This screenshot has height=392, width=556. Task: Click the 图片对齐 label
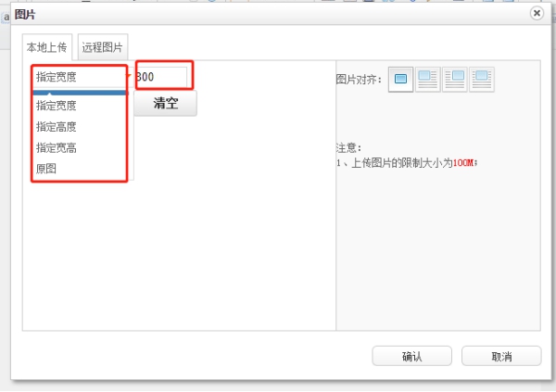(x=359, y=81)
